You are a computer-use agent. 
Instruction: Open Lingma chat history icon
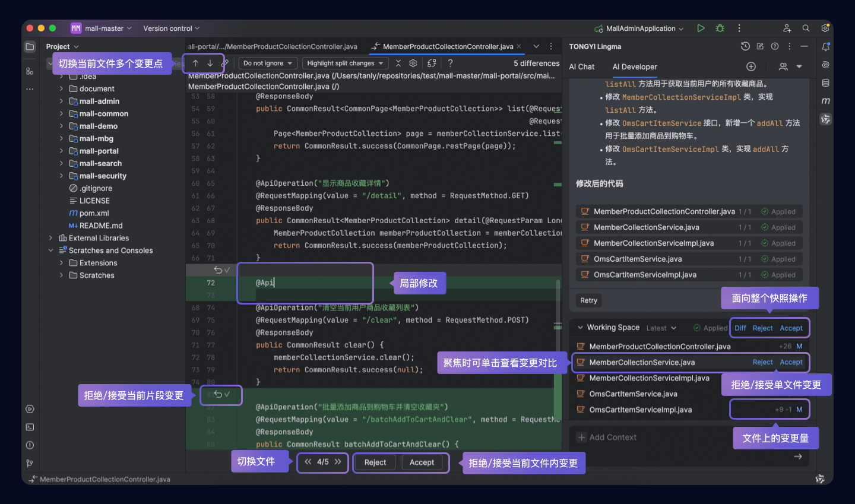[746, 46]
